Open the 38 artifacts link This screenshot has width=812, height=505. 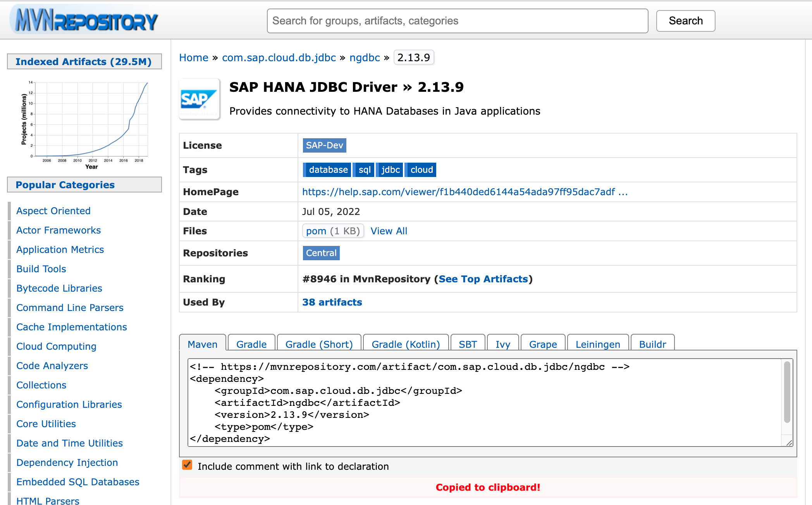pos(332,302)
